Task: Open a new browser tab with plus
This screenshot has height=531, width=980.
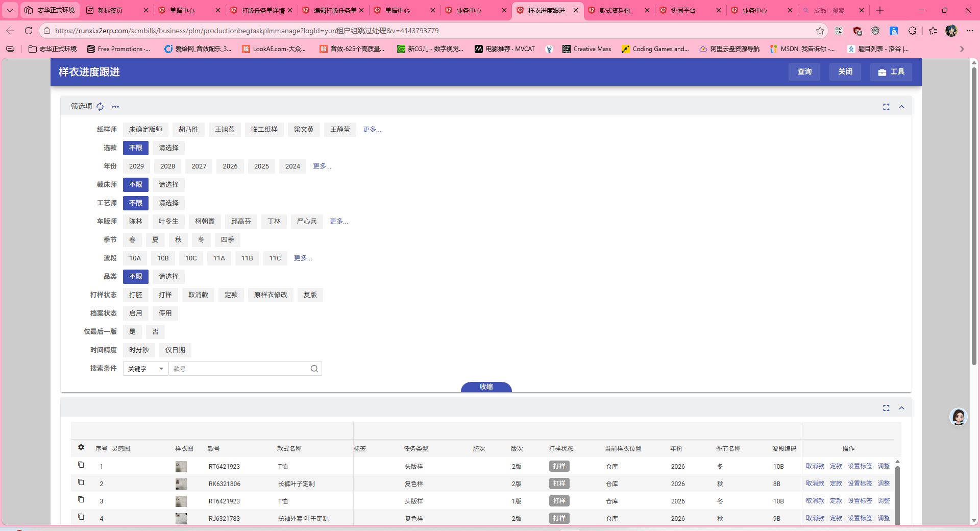Action: [x=880, y=10]
